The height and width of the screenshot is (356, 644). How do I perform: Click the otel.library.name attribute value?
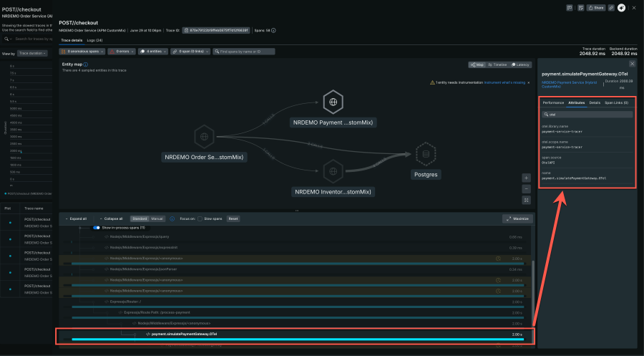coord(562,132)
